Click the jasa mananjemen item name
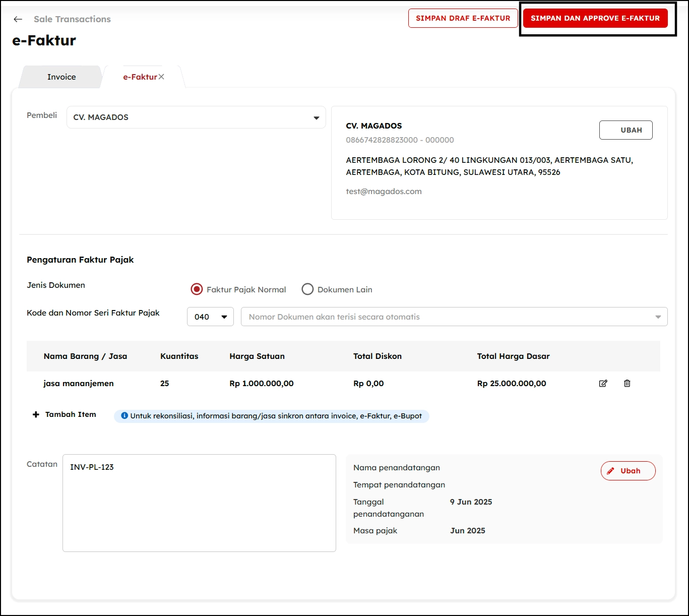Screen dimensions: 689x616 coord(79,383)
